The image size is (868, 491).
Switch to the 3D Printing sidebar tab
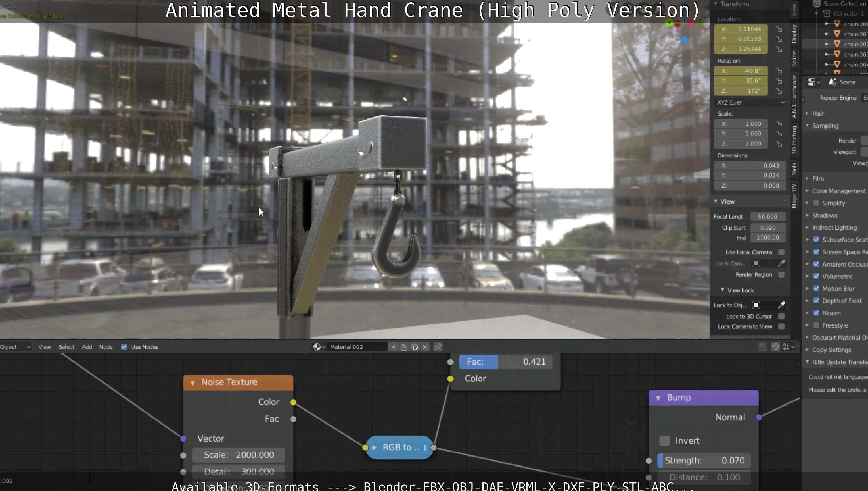(794, 140)
